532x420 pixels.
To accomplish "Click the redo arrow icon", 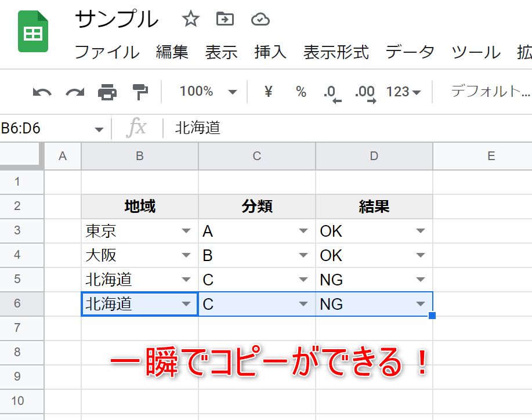I will click(x=74, y=92).
